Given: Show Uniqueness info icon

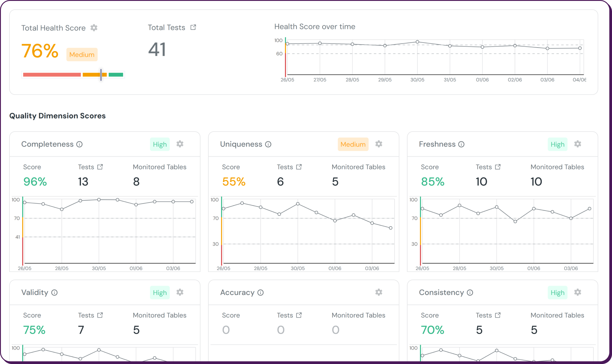Looking at the screenshot, I should click(x=268, y=144).
